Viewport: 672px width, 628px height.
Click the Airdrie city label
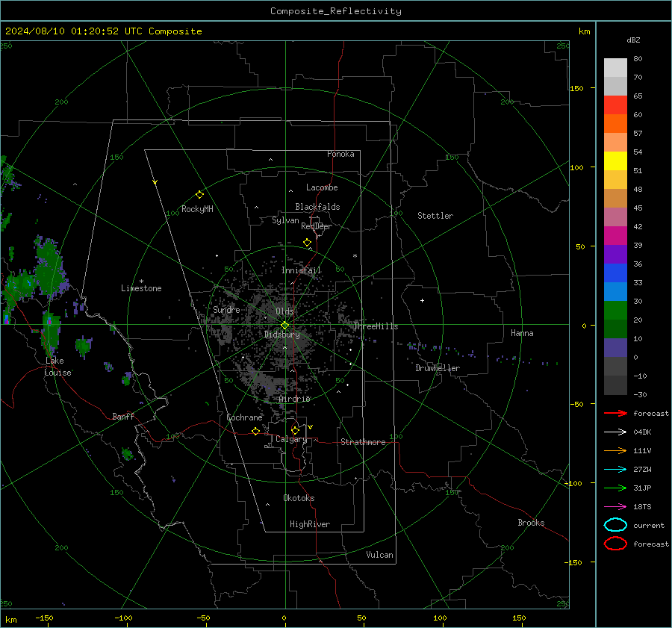pyautogui.click(x=294, y=399)
